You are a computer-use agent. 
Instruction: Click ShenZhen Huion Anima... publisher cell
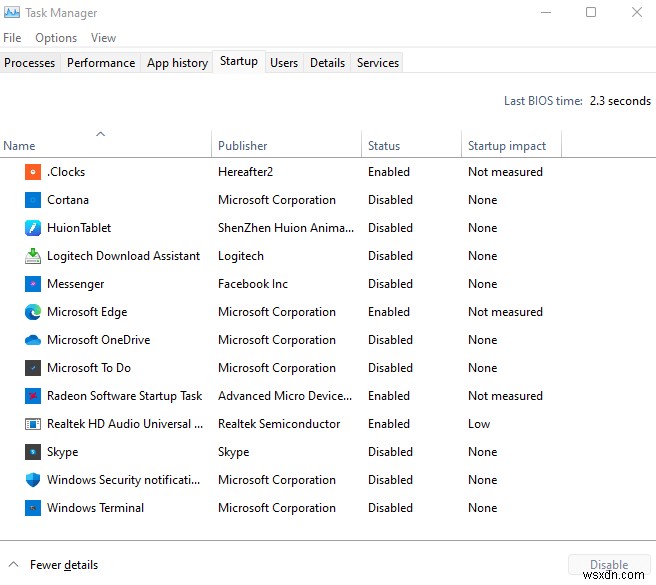coord(286,228)
